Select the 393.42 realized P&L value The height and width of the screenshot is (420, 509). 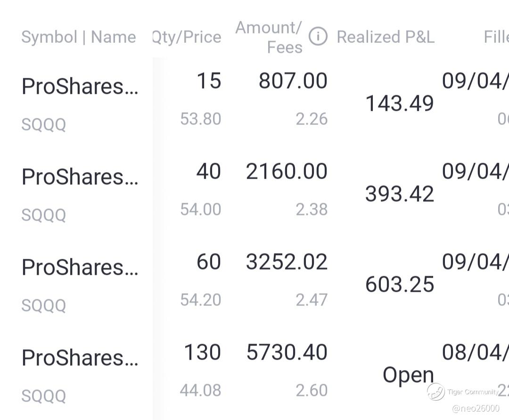(x=400, y=194)
